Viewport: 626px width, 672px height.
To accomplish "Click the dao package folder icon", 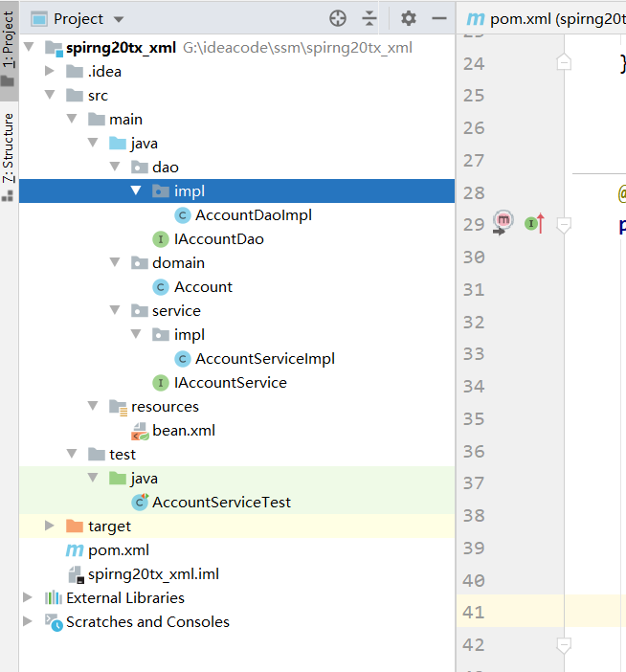I will pos(139,168).
